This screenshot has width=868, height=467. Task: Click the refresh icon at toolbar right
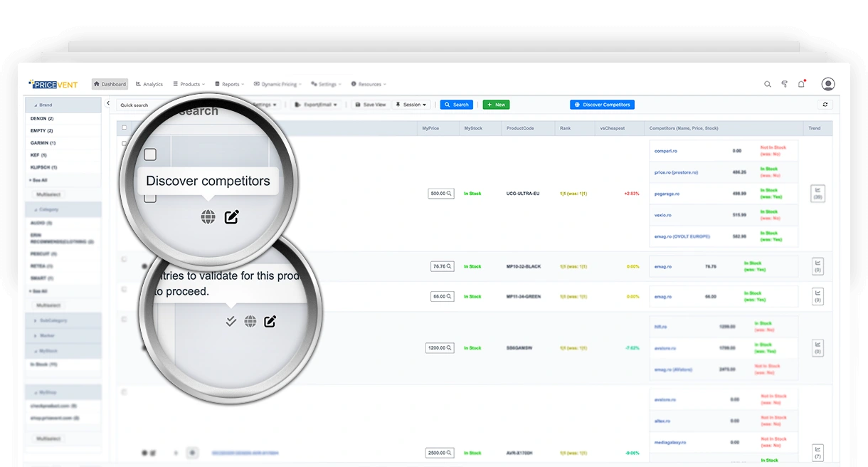point(825,105)
